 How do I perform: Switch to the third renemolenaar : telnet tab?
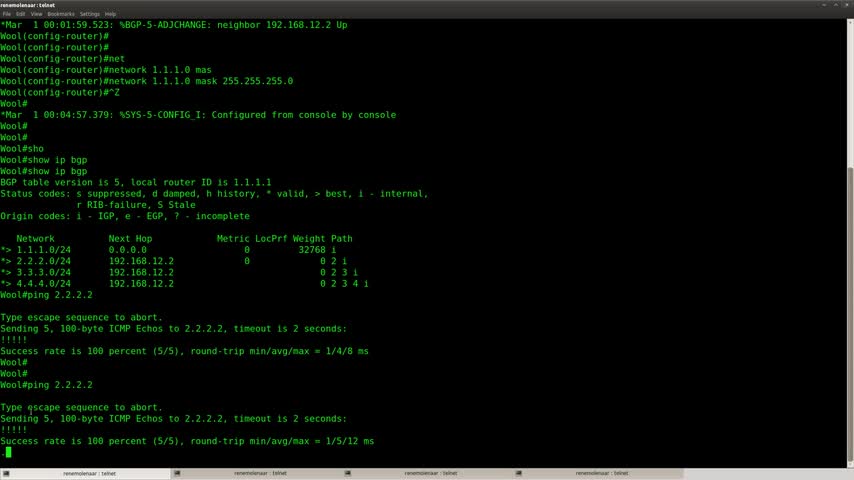point(428,473)
